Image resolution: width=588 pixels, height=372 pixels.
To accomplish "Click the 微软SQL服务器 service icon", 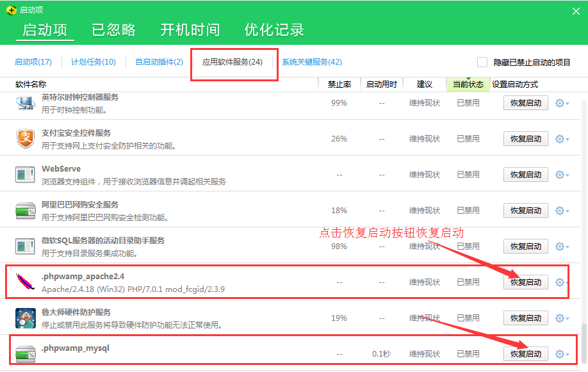I will coord(25,247).
